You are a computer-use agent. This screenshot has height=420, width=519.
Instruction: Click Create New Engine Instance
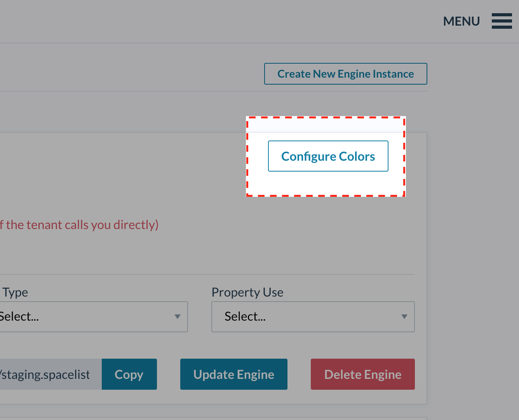(x=345, y=74)
